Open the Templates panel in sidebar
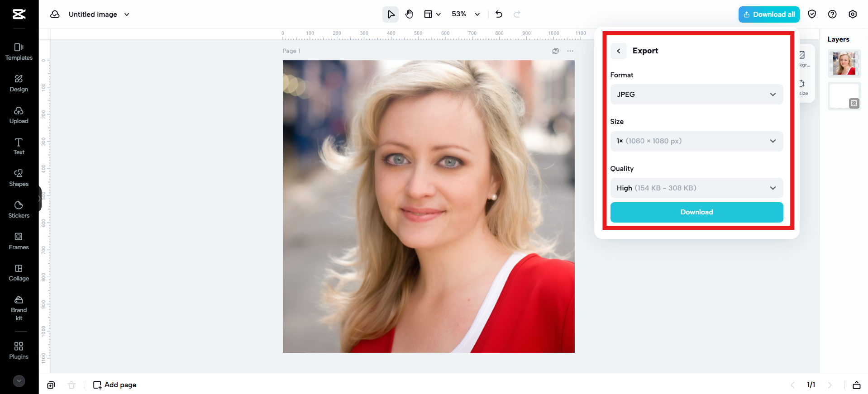The height and width of the screenshot is (394, 868). pyautogui.click(x=19, y=52)
